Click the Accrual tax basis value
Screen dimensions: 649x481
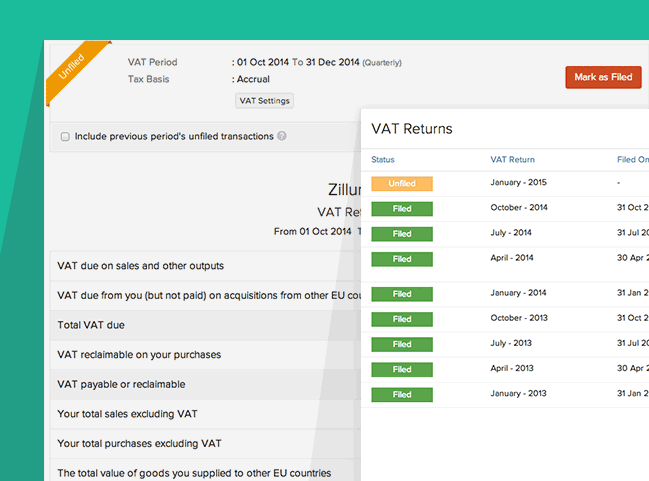(253, 79)
